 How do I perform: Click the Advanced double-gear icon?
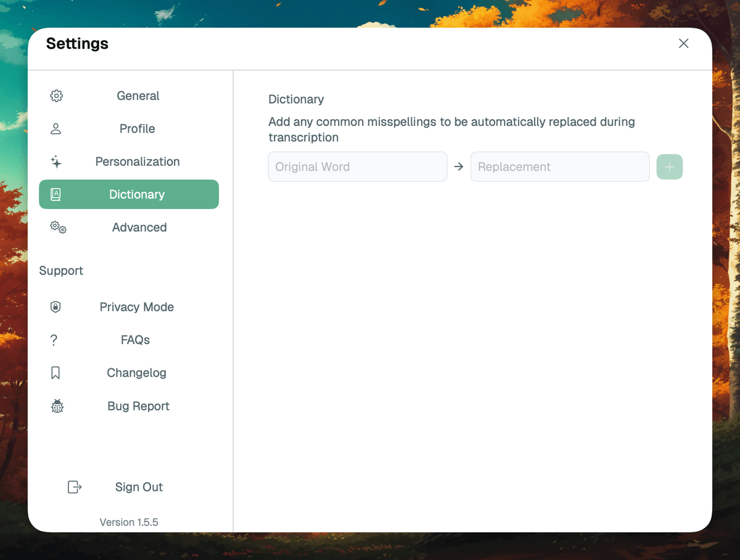pos(58,228)
